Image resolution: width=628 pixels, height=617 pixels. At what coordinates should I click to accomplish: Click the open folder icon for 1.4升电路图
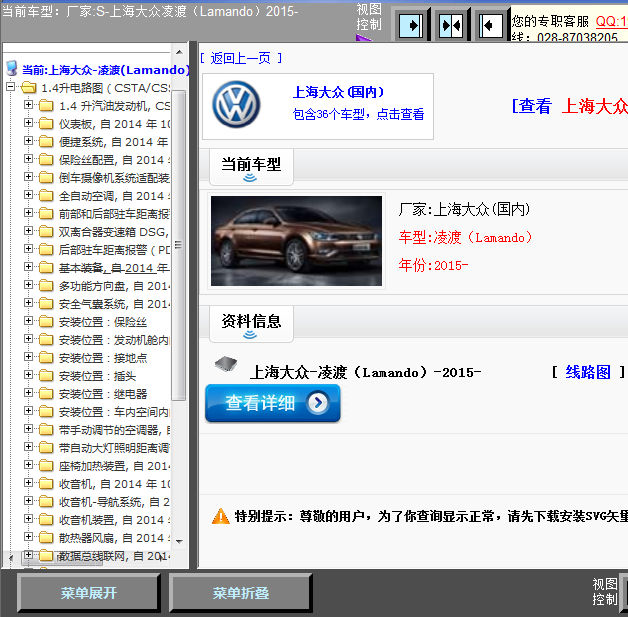coord(28,87)
